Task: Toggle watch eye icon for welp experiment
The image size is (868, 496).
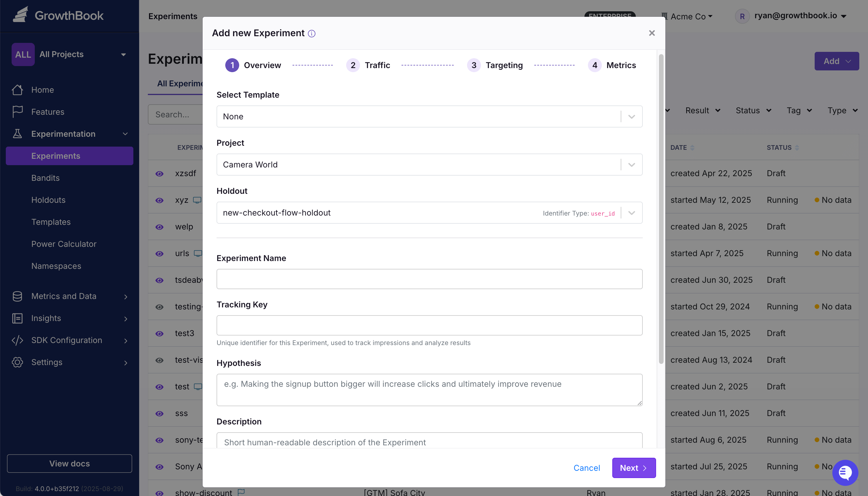Action: coord(159,227)
